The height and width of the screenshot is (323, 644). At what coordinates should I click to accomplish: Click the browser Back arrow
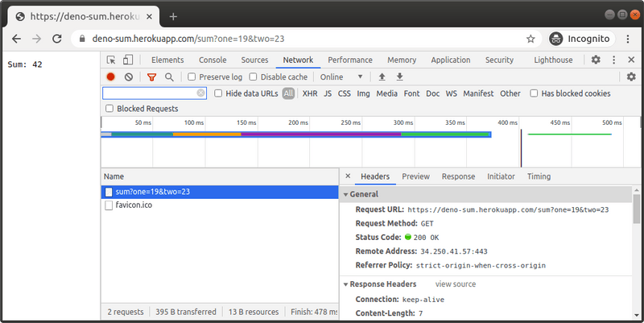tap(16, 39)
